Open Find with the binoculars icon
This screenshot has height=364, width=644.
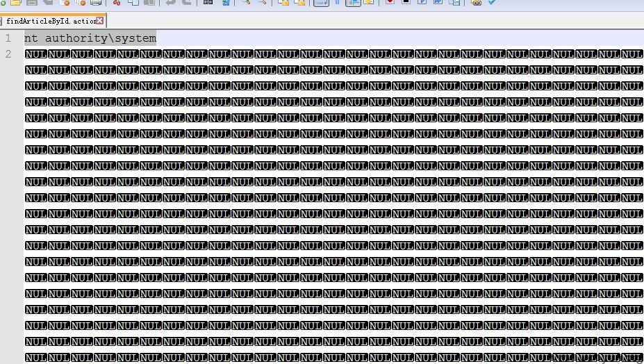(x=208, y=2)
